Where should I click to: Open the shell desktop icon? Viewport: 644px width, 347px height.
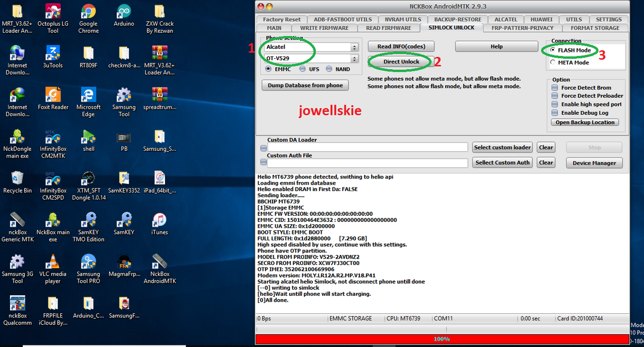coord(88,140)
